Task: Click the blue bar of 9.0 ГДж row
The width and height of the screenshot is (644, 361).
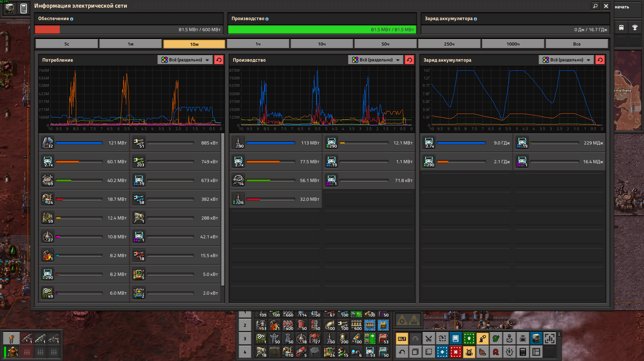Action: pyautogui.click(x=461, y=143)
